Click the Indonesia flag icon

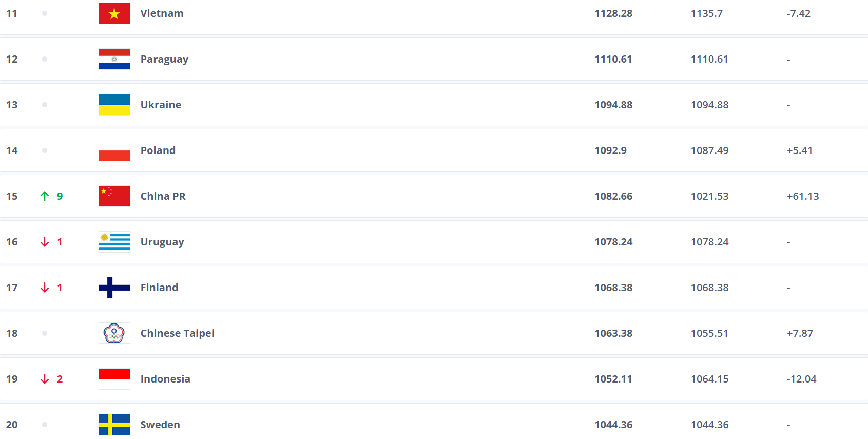114,379
